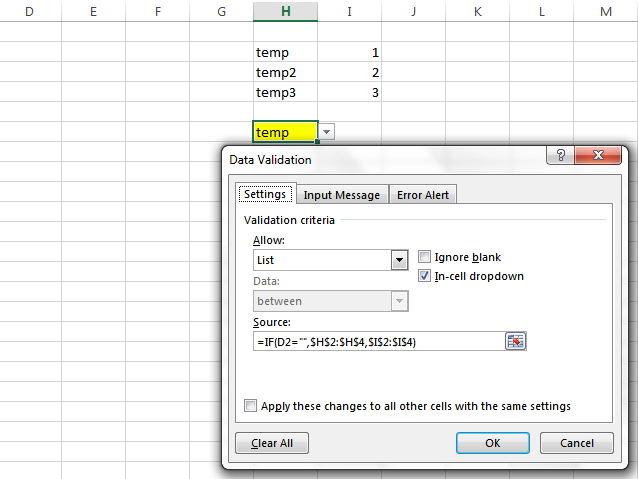Close the Data Validation dialog

[x=604, y=156]
